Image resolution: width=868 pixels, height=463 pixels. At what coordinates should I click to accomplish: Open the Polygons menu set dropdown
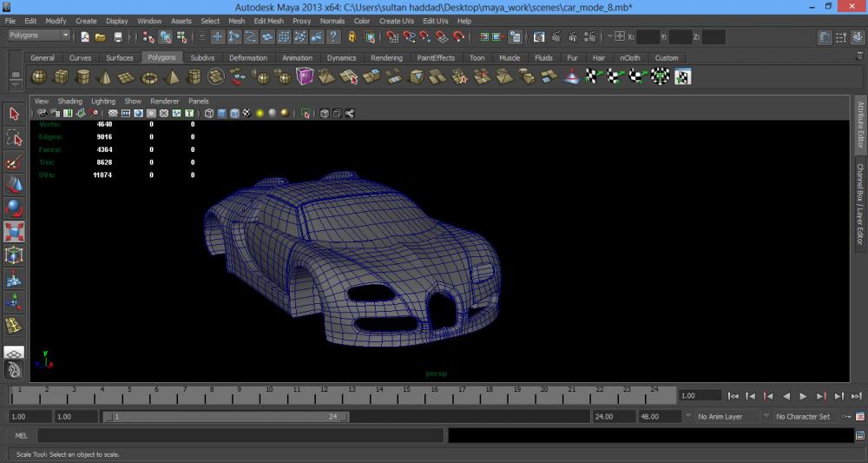coord(40,36)
